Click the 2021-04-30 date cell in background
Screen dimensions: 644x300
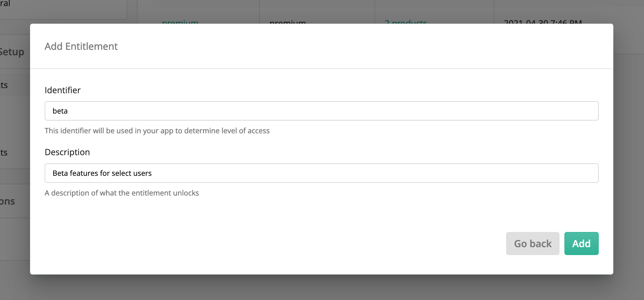[543, 21]
